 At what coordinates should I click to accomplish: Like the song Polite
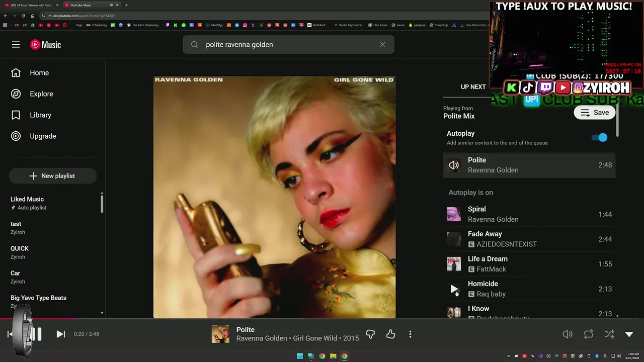[x=390, y=334]
